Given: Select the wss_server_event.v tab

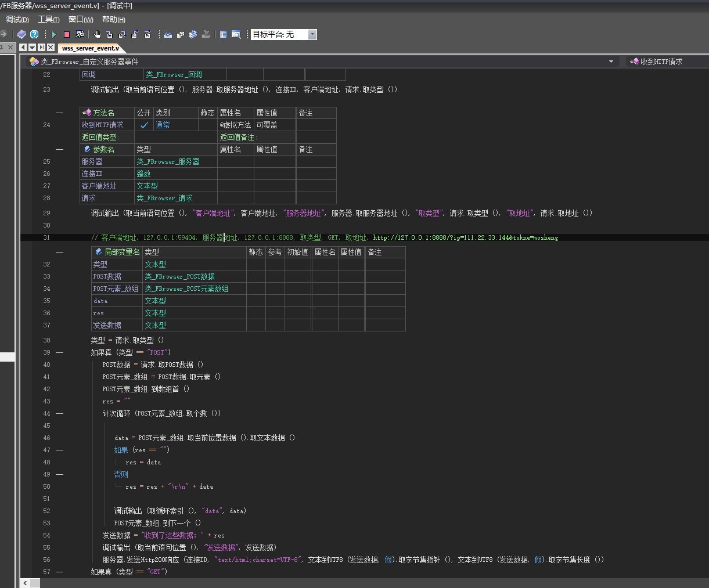Looking at the screenshot, I should (x=91, y=48).
